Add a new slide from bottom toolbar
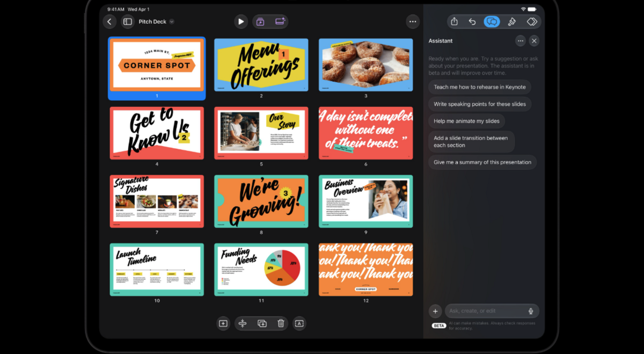Image resolution: width=644 pixels, height=354 pixels. click(223, 323)
